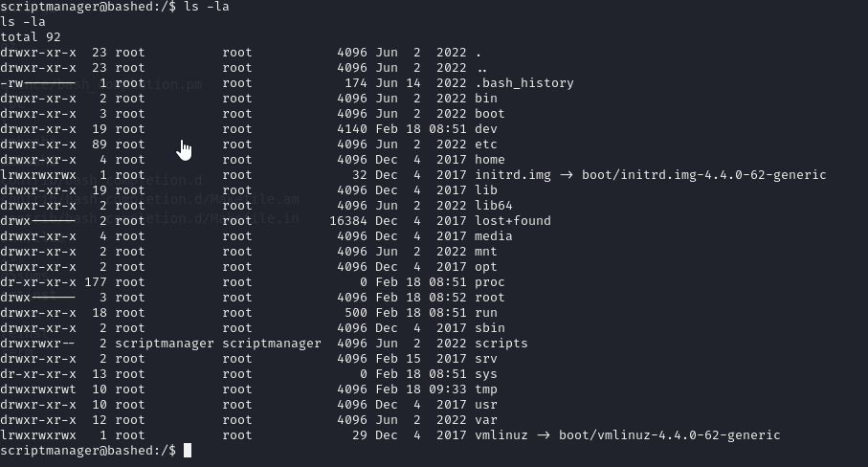The image size is (868, 467).
Task: Click the terminal cursor at the prompt
Action: [188, 451]
